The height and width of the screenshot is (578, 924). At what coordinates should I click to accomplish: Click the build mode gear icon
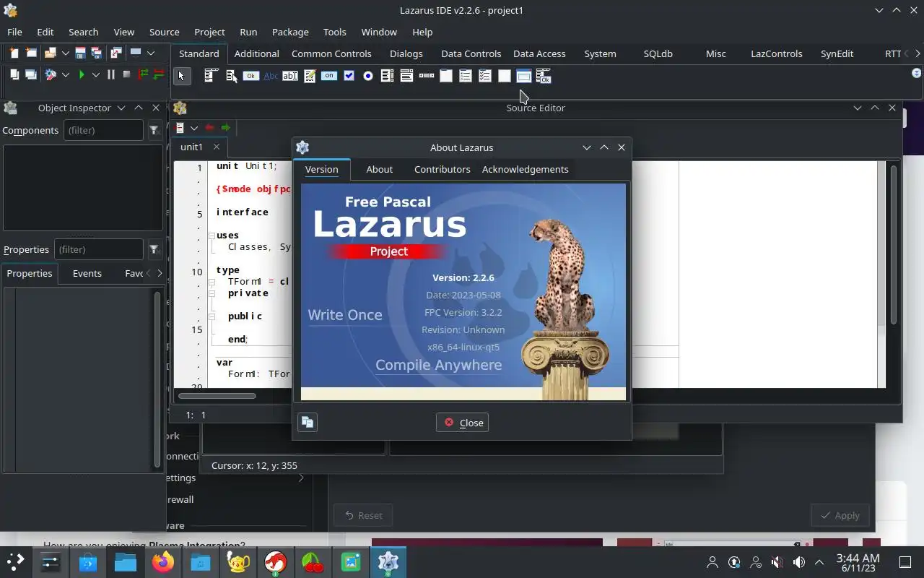coord(50,74)
